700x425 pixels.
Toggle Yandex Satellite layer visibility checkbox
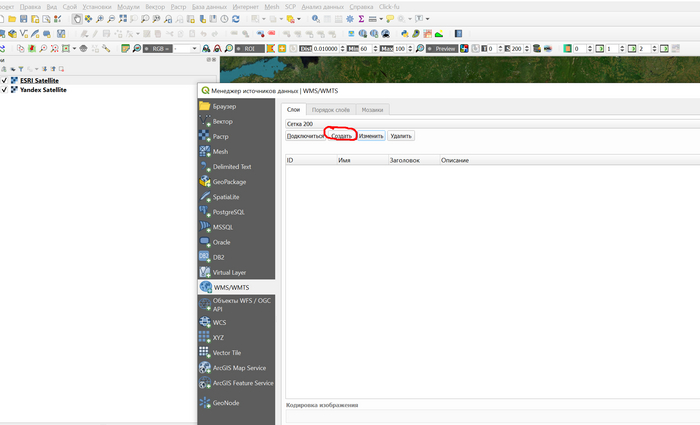click(4, 89)
